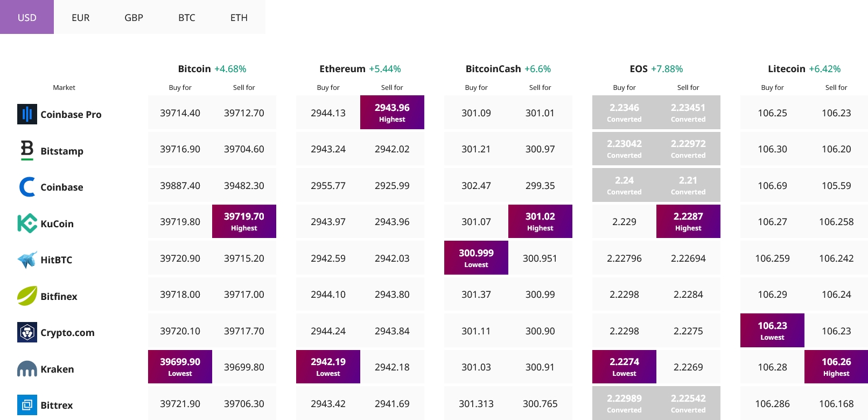Open the HitBTC market link
This screenshot has height=420, width=868.
57,260
